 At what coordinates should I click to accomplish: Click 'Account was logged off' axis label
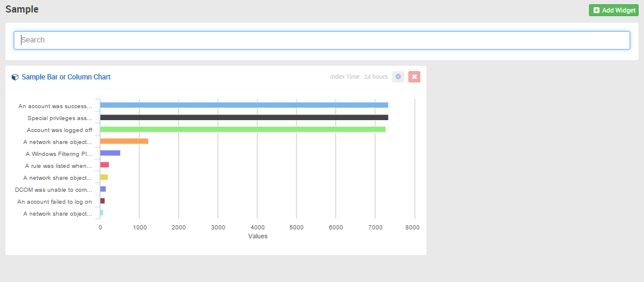[x=59, y=130]
